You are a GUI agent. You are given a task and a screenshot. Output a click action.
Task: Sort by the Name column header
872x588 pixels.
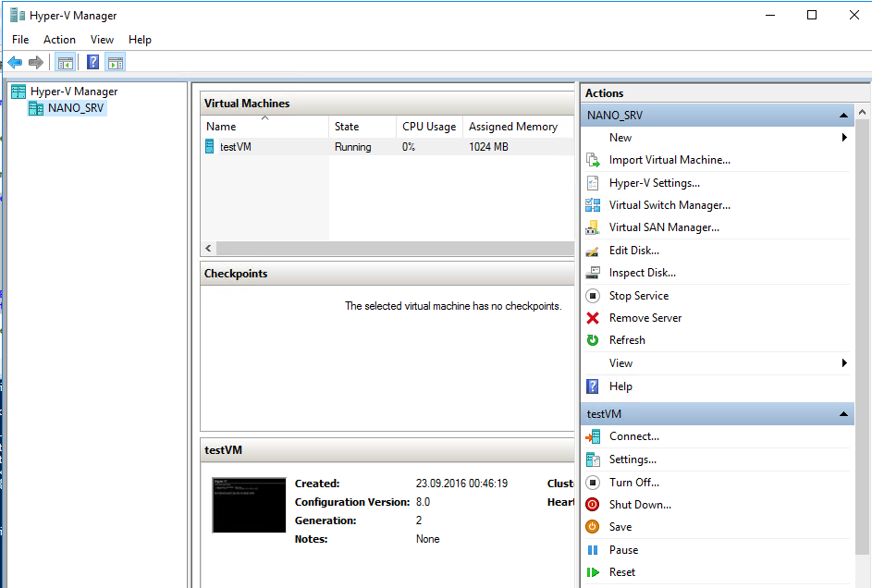[x=264, y=126]
